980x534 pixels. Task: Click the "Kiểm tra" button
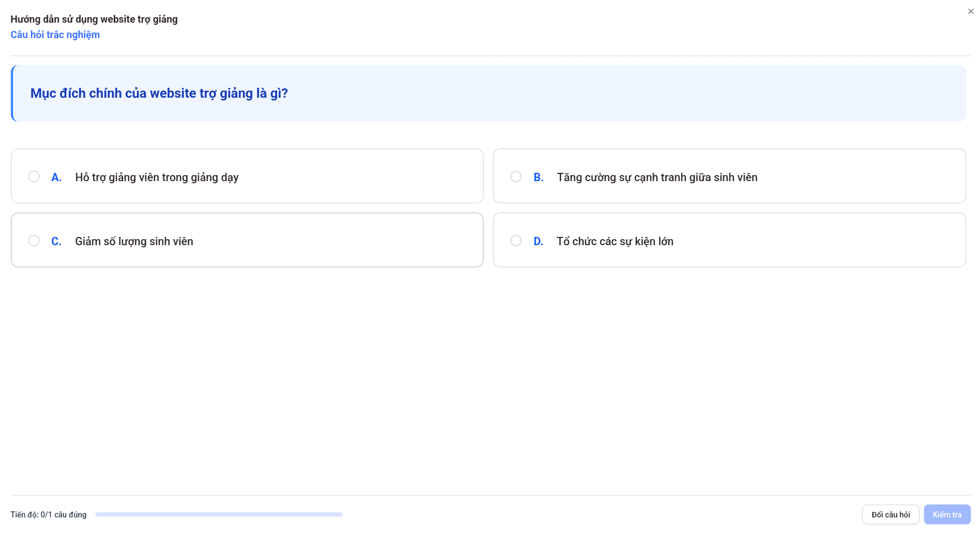point(947,515)
